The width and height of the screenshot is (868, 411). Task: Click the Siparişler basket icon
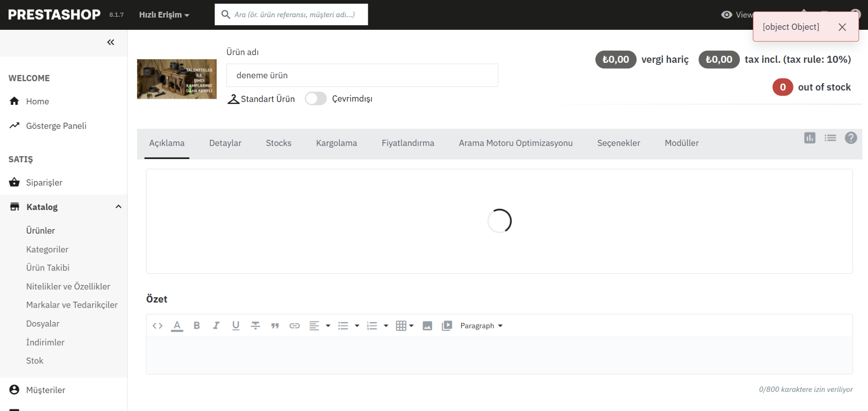(x=14, y=182)
